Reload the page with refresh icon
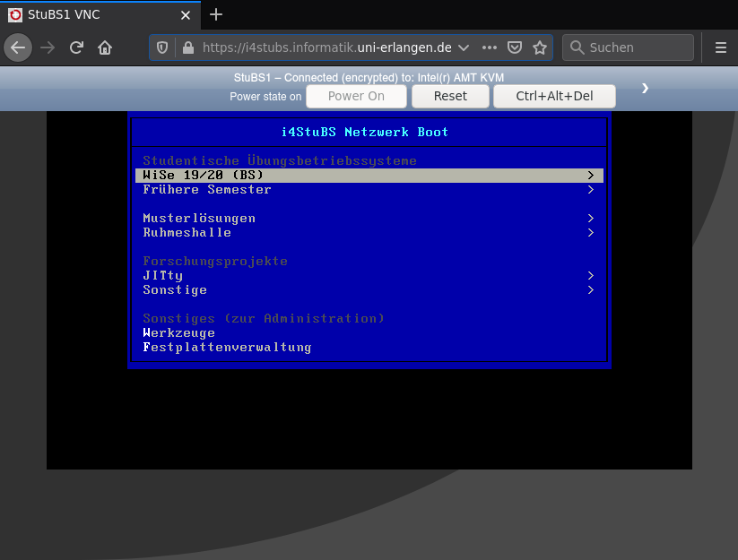 pos(77,47)
